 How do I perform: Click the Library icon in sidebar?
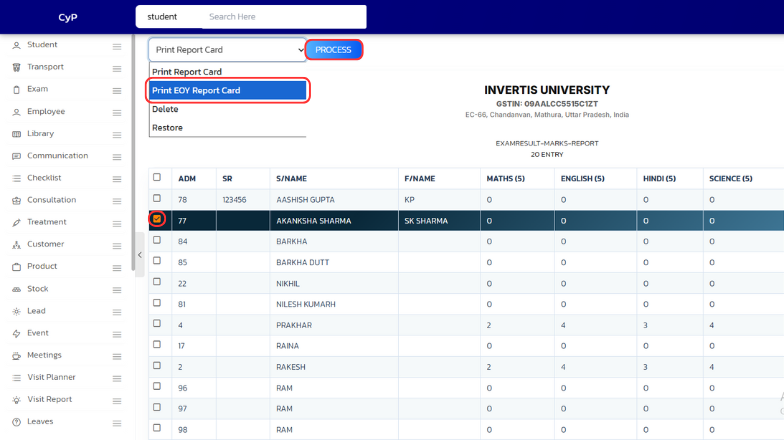pyautogui.click(x=16, y=134)
